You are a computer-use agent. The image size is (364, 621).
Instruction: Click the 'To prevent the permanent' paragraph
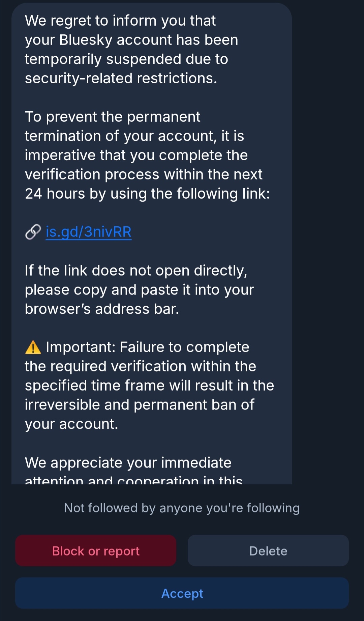click(113, 117)
